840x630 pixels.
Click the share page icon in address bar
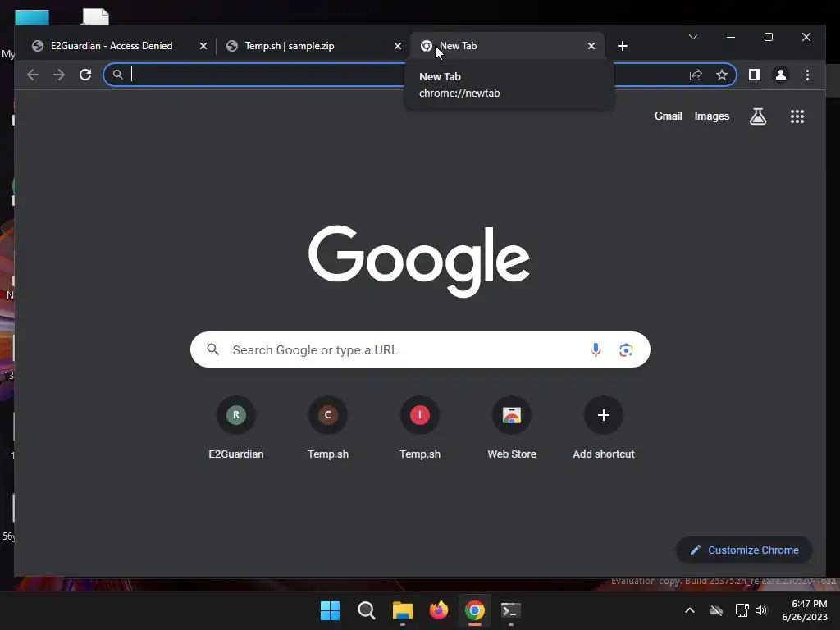pyautogui.click(x=696, y=75)
